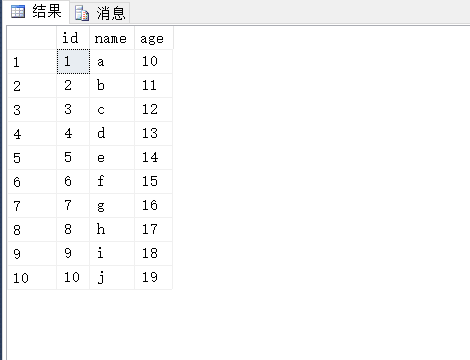Select row header 10
470x360 pixels.
click(x=32, y=278)
